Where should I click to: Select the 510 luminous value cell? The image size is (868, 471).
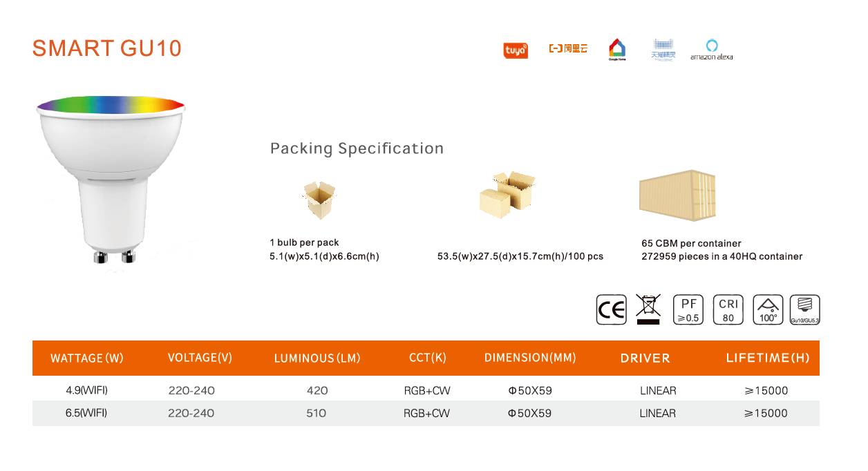[x=317, y=413]
